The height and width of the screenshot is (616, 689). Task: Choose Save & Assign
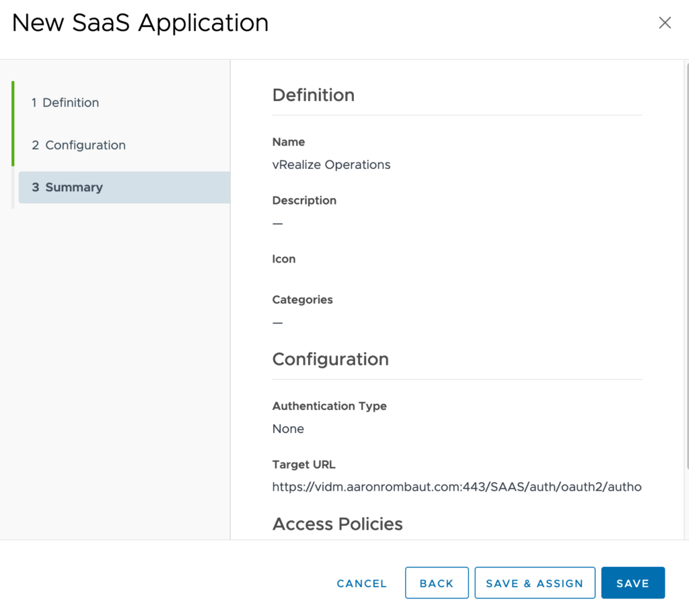point(535,583)
